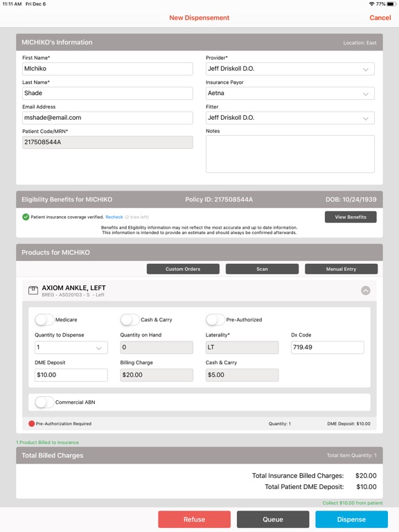Screen dimensions: 399x532
Task: Click the Recheck link
Action: 114,217
